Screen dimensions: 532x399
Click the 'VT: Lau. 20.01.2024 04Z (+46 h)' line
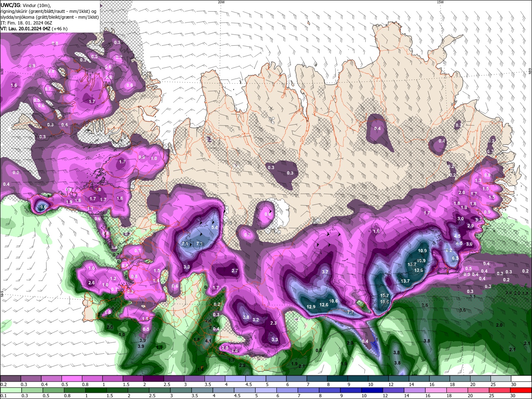pos(34,29)
